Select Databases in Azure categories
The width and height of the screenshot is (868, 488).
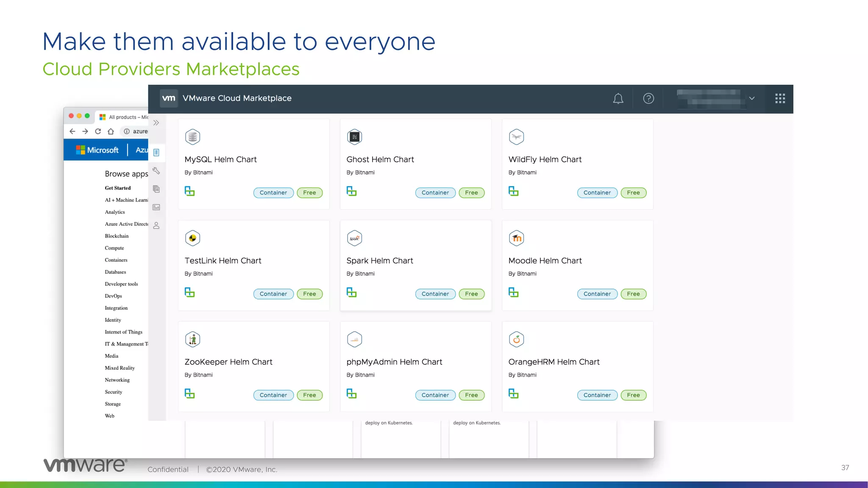(x=115, y=272)
